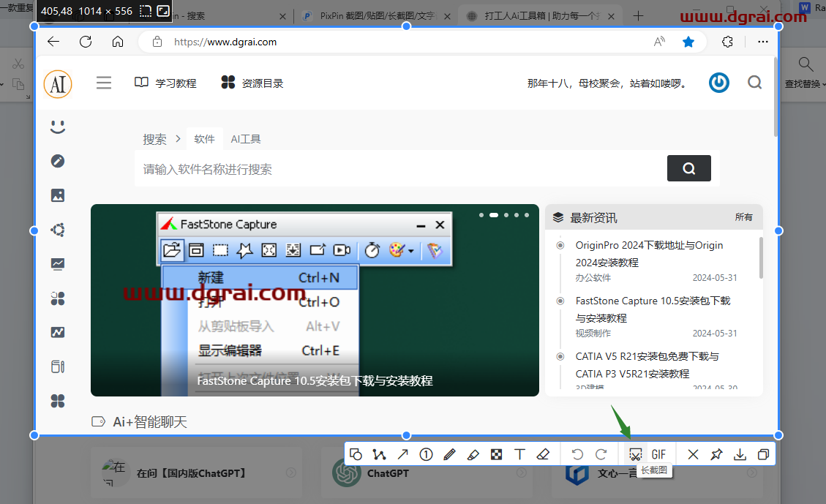This screenshot has height=504, width=826.
Task: Select the text tool in PixPin toolbar
Action: [x=519, y=454]
